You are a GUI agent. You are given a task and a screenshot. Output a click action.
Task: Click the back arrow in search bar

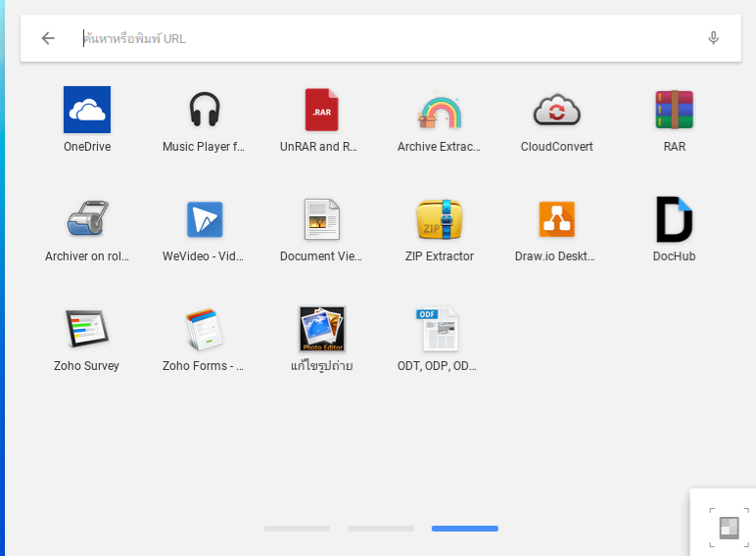tap(48, 38)
